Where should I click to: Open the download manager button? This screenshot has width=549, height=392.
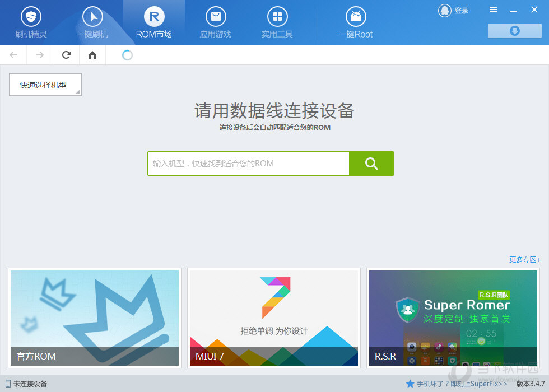pos(515,31)
